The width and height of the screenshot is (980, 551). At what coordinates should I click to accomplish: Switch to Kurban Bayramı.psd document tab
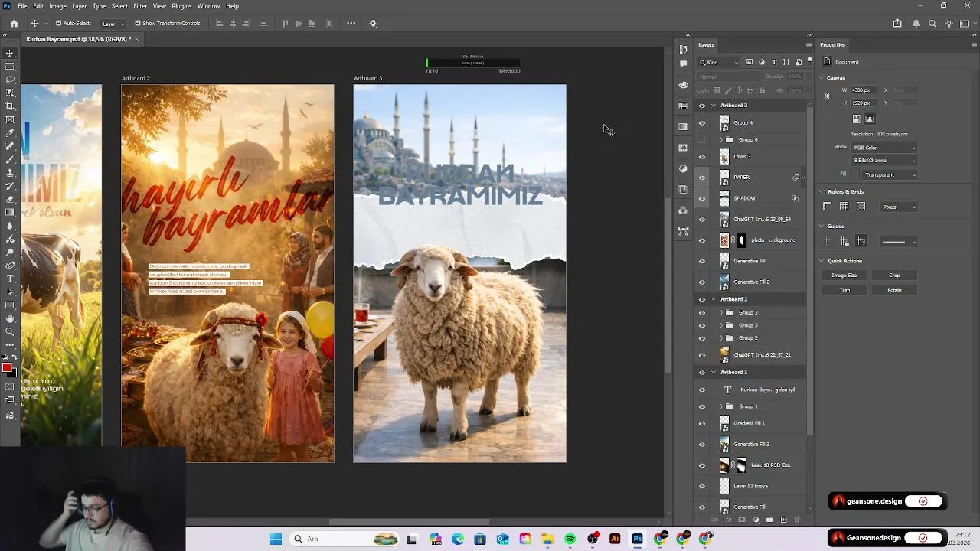coord(83,39)
